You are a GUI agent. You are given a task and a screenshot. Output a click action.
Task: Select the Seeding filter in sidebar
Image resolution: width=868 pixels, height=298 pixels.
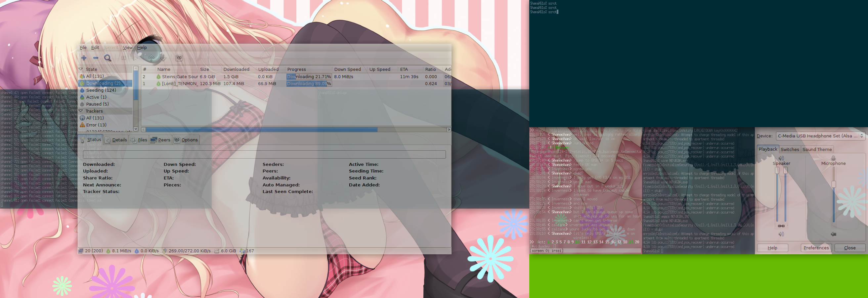click(x=101, y=90)
